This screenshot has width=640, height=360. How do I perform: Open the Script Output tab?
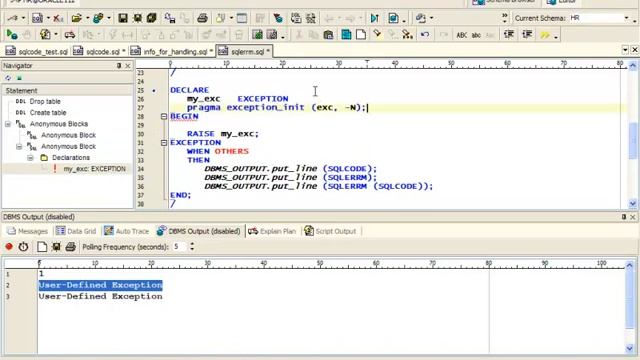tap(330, 231)
